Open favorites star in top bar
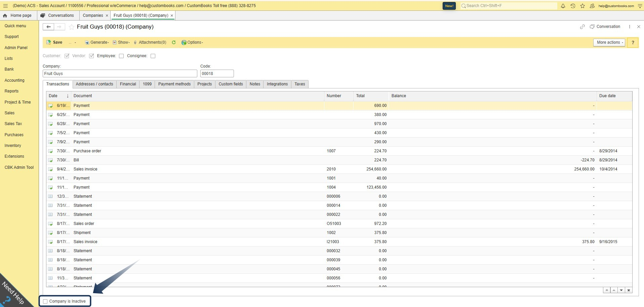Image resolution: width=644 pixels, height=307 pixels. 582,6
